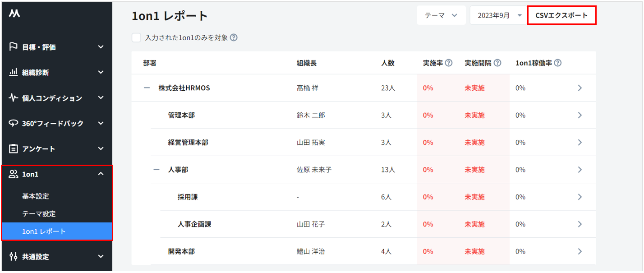Screen dimensions: 644x273
Task: Open detail arrow for 開発本部 row
Action: (x=580, y=251)
